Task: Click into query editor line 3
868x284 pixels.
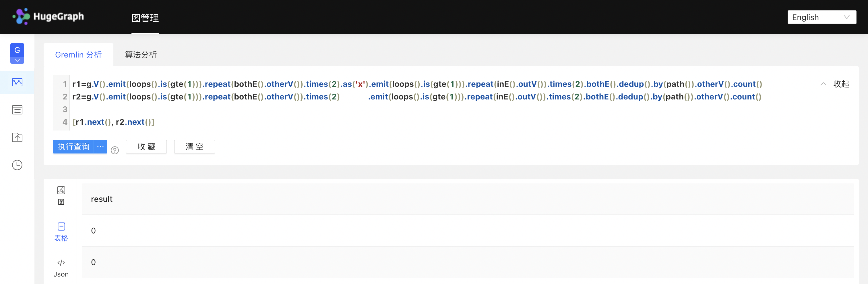Action: tap(438, 109)
